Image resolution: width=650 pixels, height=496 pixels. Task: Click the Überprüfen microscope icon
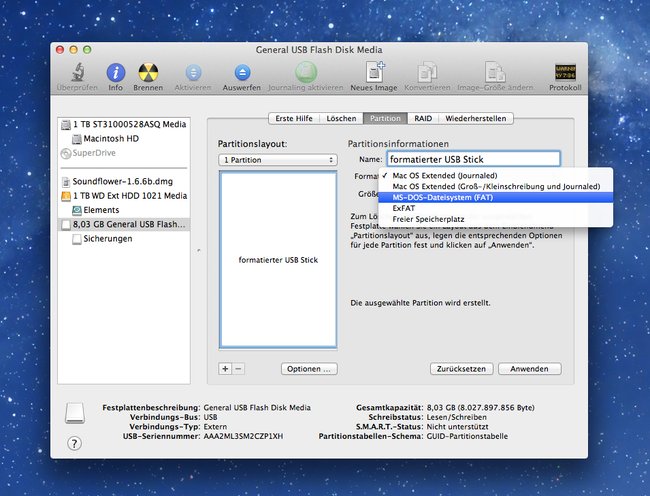pyautogui.click(x=77, y=72)
